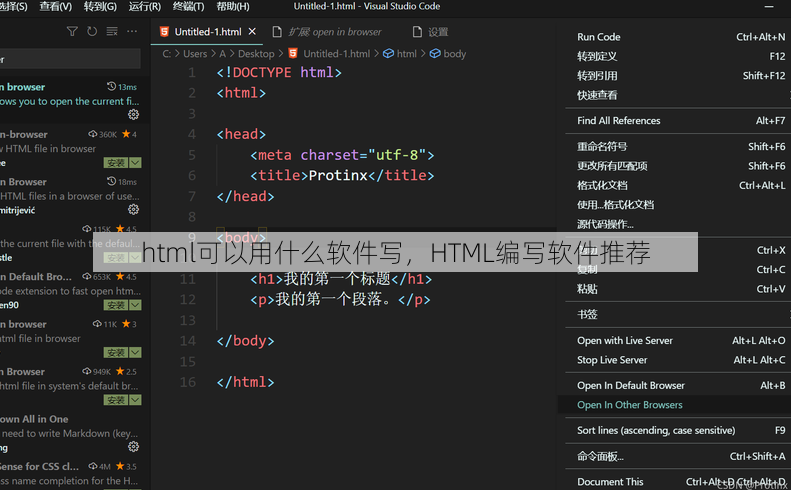
Task: Open the 查看(V) menu
Action: pos(56,7)
